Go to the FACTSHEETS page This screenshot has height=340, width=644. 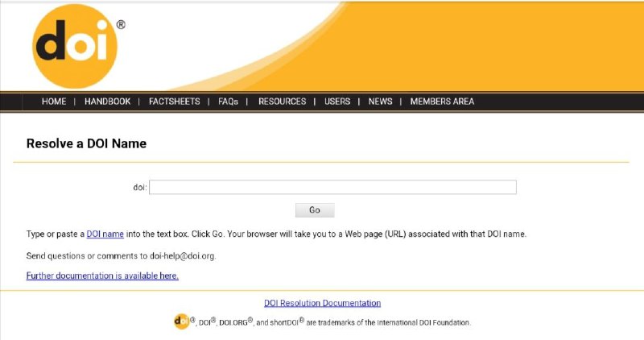point(174,102)
